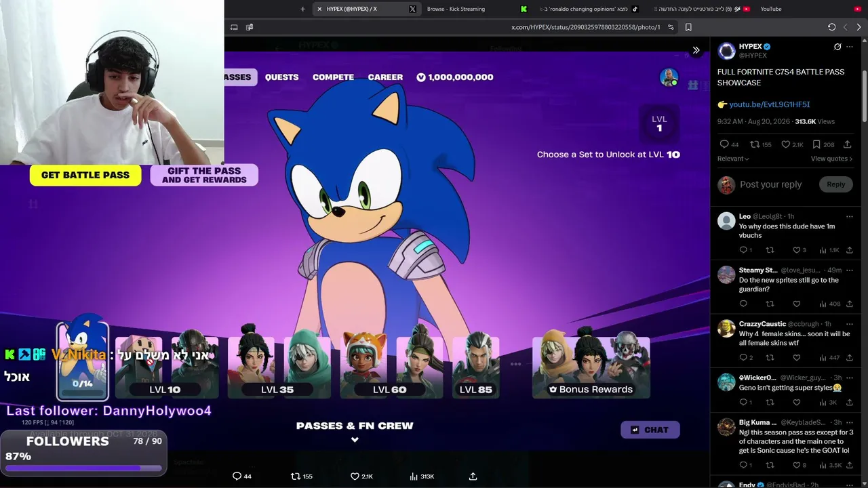Click the GET BATTLE PASS button

click(85, 175)
